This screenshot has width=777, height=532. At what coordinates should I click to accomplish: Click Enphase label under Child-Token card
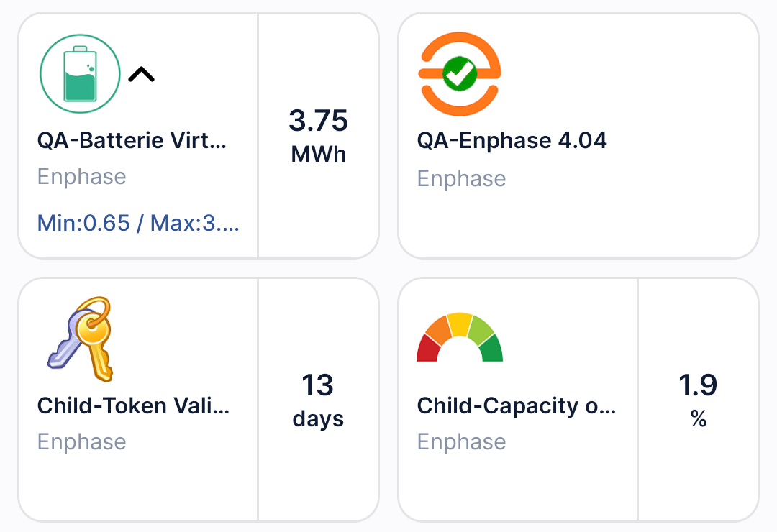[x=81, y=441]
